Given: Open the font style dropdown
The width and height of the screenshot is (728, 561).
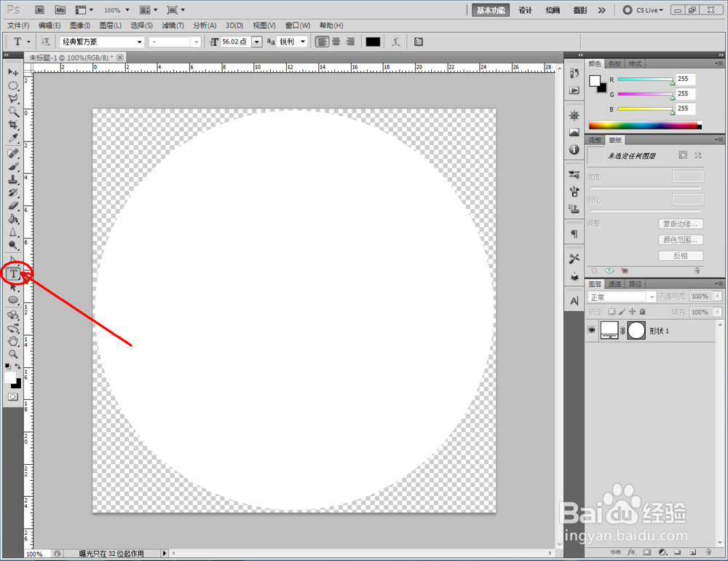Looking at the screenshot, I should pyautogui.click(x=174, y=42).
